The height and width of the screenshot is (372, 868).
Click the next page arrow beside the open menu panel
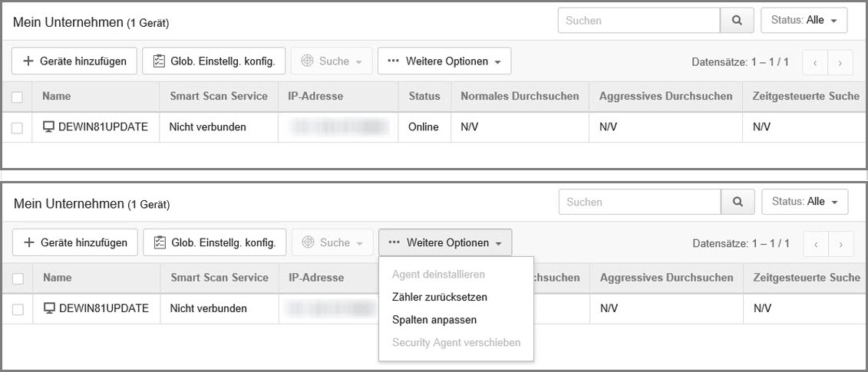coord(842,243)
